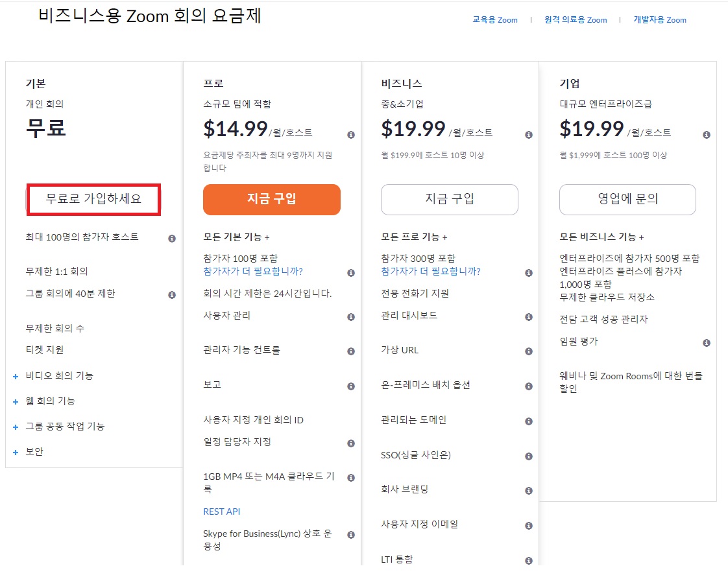Click 무제한 클라우드 저장소 text
The width and height of the screenshot is (728, 577).
pos(607,297)
